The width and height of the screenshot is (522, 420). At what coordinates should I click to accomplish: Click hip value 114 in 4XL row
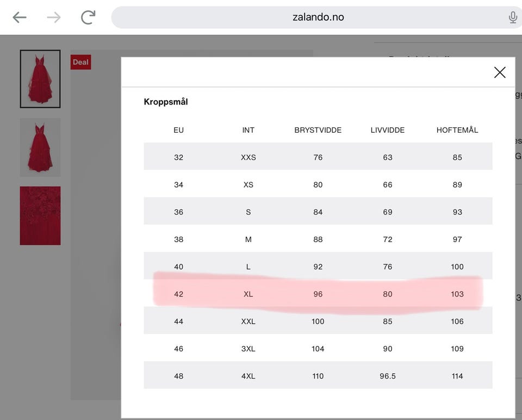(x=457, y=376)
